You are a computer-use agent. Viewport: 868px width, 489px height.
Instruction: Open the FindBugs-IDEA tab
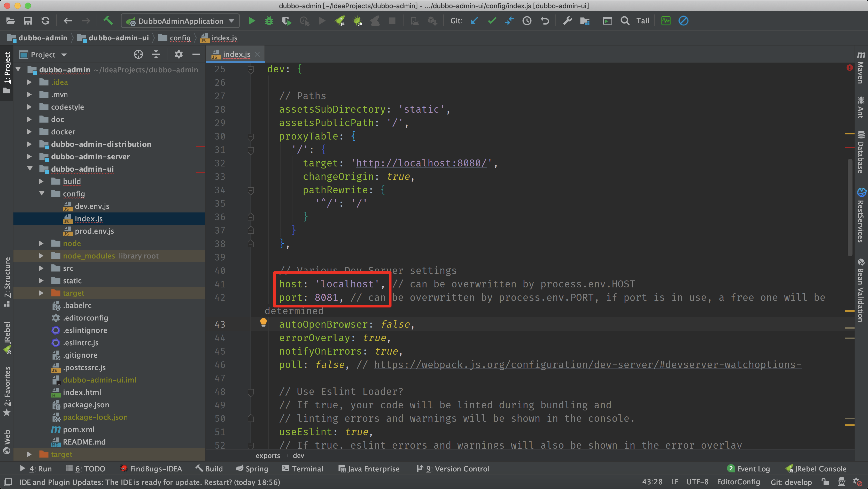coord(151,468)
